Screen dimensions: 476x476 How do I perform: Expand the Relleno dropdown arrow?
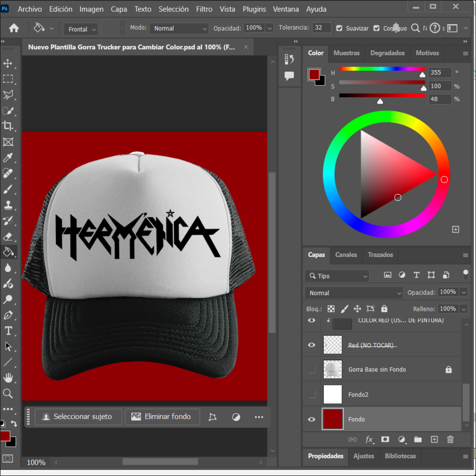464,309
